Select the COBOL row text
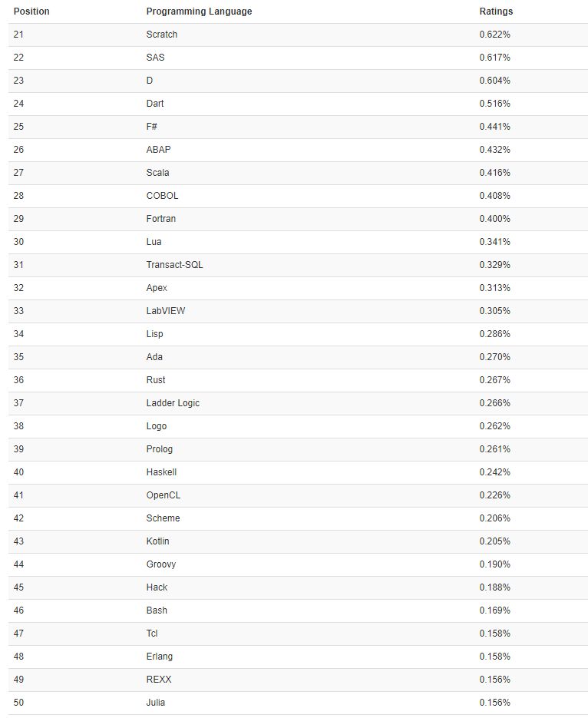Image resolution: width=588 pixels, height=718 pixels. tap(162, 196)
